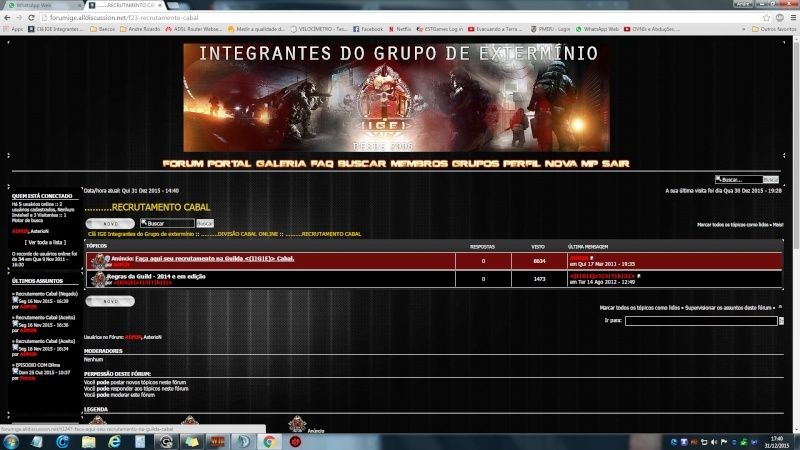Open the Facebook bookmark
The width and height of the screenshot is (800, 450).
[368, 29]
